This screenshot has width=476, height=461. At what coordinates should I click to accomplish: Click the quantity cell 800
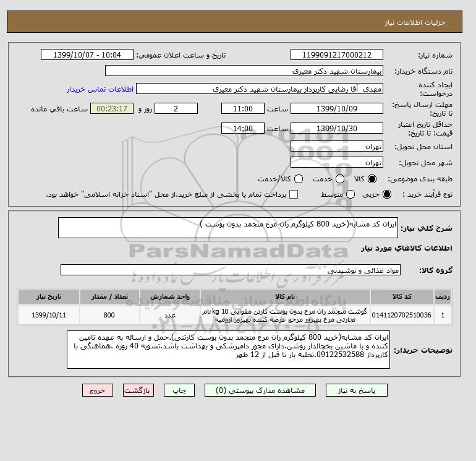[x=109, y=315]
